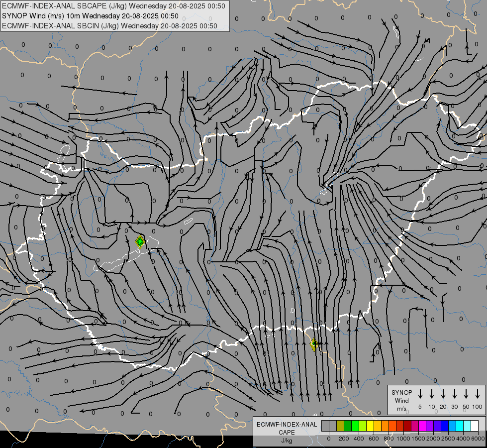
Task: Click the ECMWF-INDEX-ANAL CAPE legend label
Action: click(x=287, y=428)
